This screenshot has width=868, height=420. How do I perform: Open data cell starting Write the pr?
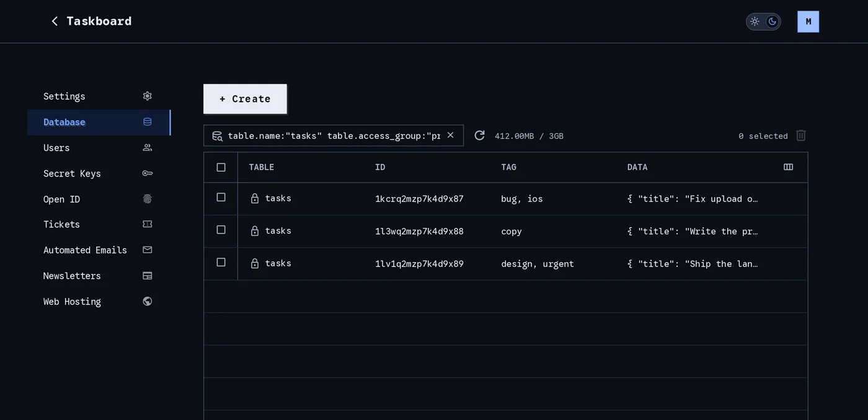tap(693, 231)
